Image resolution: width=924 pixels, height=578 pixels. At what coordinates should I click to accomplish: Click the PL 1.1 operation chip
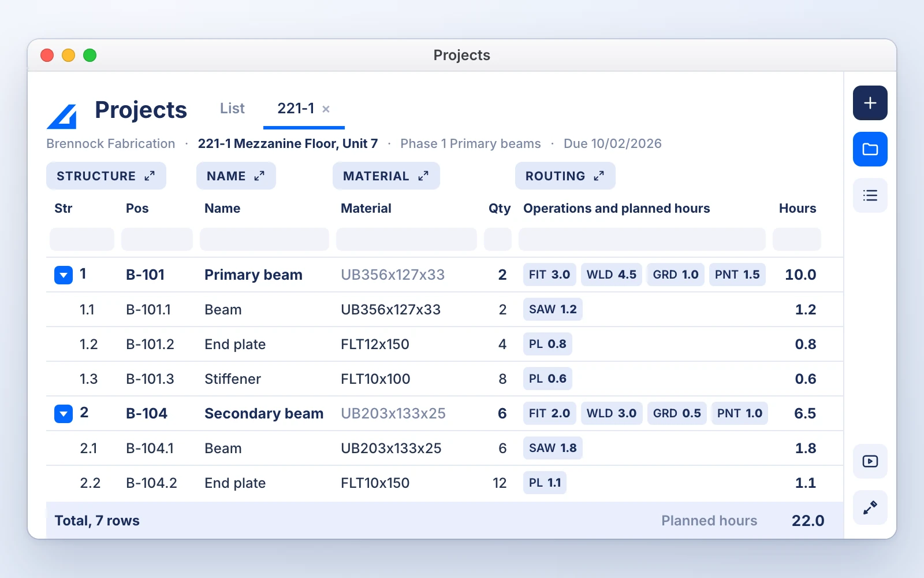(x=545, y=483)
